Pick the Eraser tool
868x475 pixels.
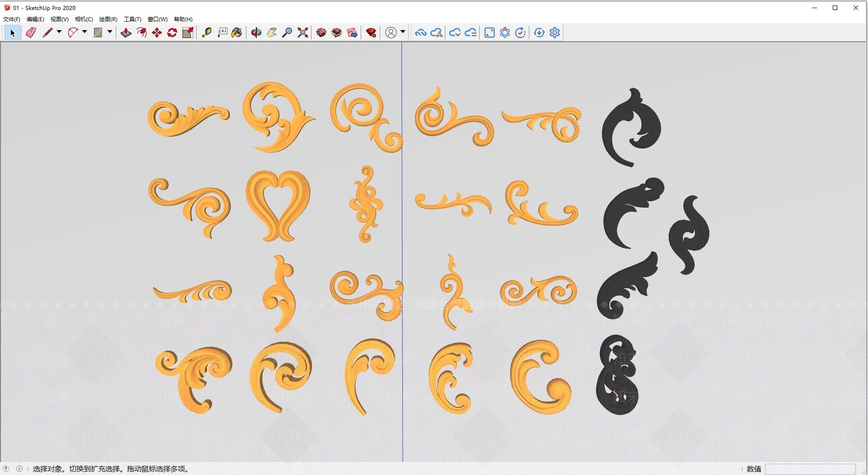[31, 33]
